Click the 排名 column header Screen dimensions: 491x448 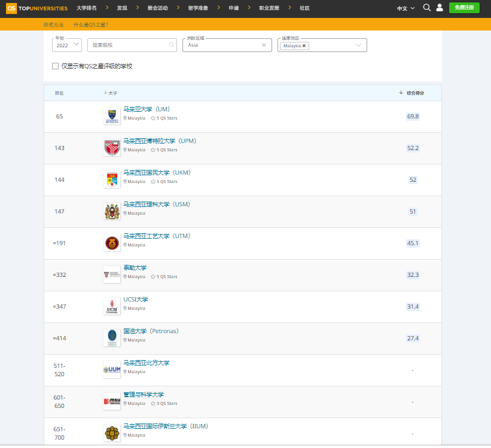(x=59, y=93)
